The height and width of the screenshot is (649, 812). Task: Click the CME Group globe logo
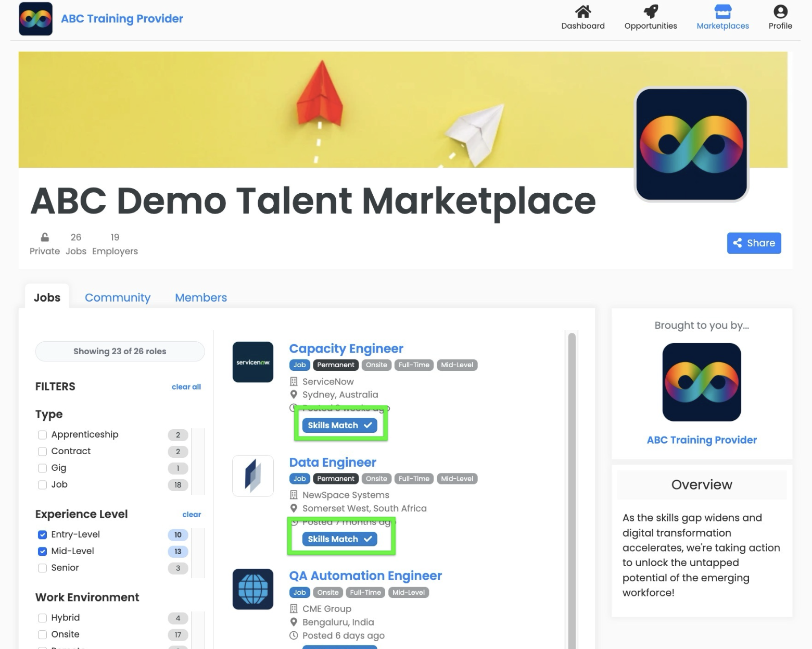pos(253,589)
